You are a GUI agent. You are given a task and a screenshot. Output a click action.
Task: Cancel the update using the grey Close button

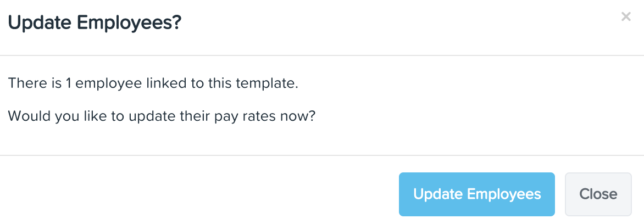(x=598, y=194)
